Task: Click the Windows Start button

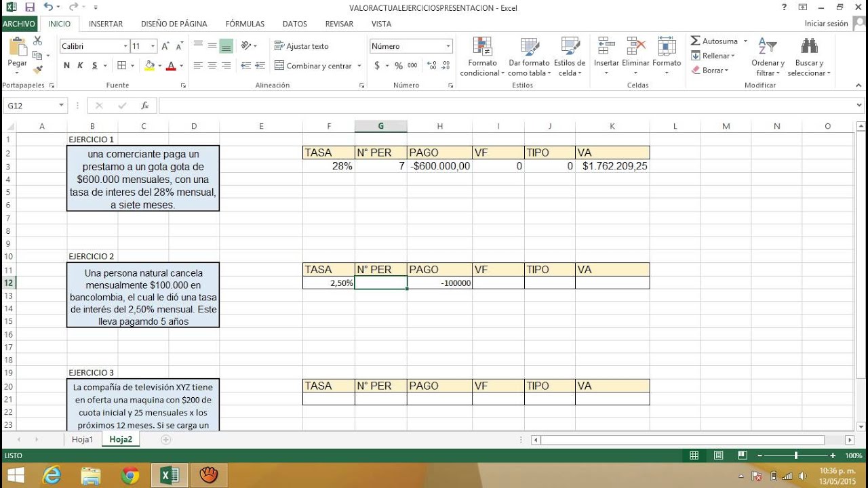Action: (15, 475)
